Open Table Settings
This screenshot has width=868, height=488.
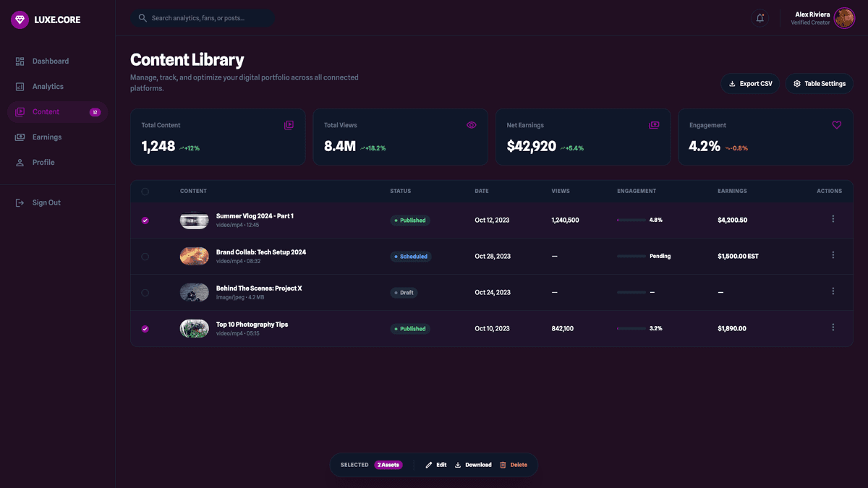click(819, 83)
